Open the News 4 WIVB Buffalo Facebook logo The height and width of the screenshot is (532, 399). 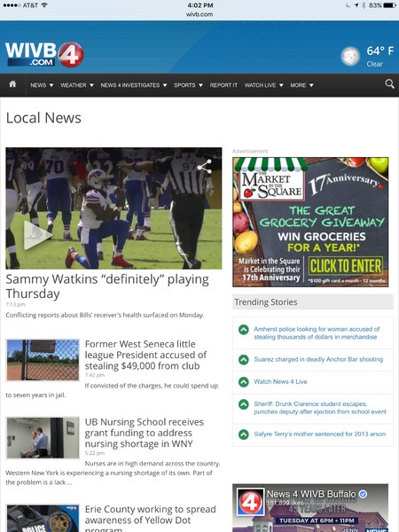pos(250,502)
